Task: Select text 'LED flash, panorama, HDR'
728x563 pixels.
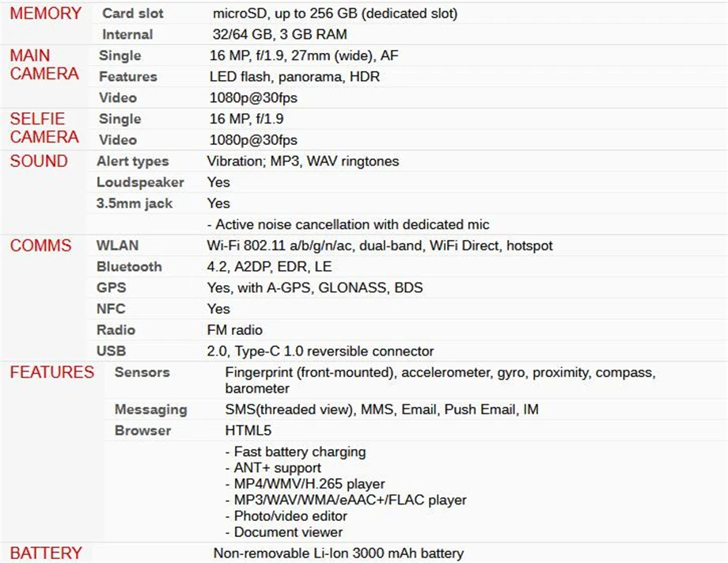Action: click(x=295, y=77)
